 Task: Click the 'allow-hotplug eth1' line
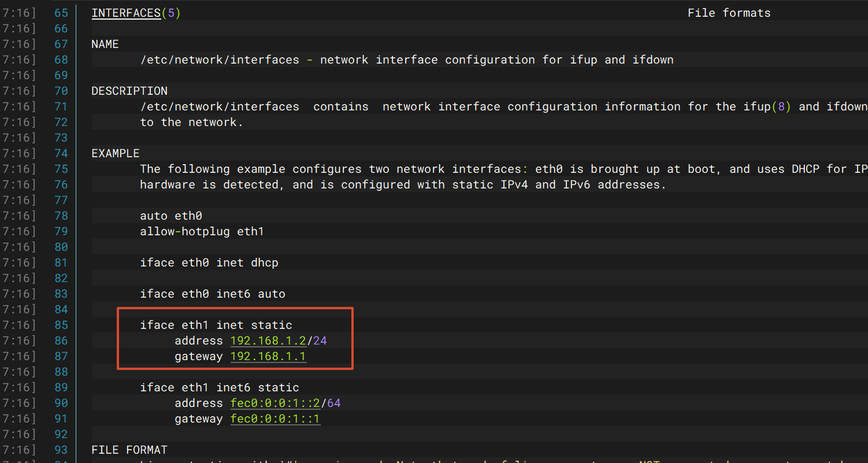pos(202,231)
